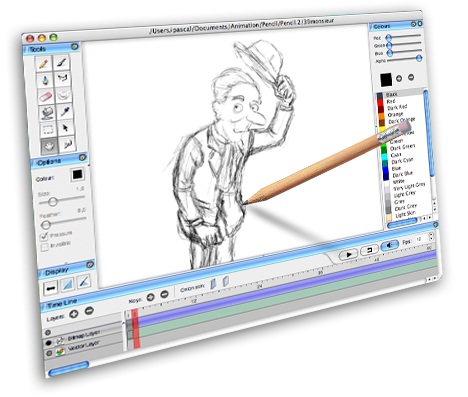Select the dashed rectangle Selection tool
Viewport: 468px width, 397px height.
click(x=48, y=130)
